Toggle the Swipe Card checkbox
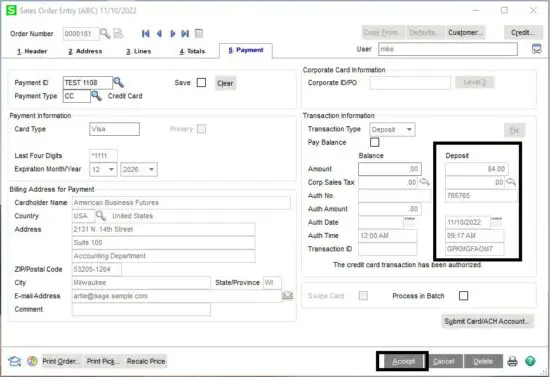Image resolution: width=550 pixels, height=377 pixels. point(363,296)
